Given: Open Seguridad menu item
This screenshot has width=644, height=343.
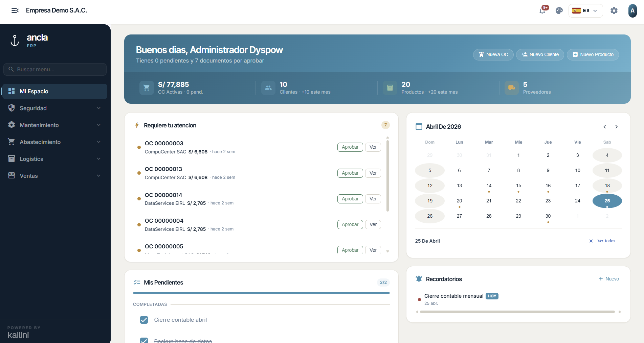Looking at the screenshot, I should (x=55, y=108).
